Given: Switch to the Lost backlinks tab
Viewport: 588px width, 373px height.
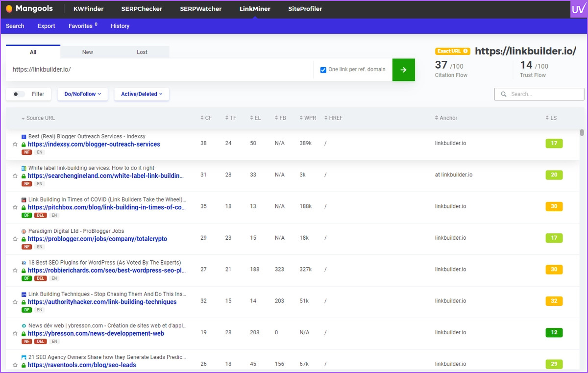Looking at the screenshot, I should coord(142,52).
